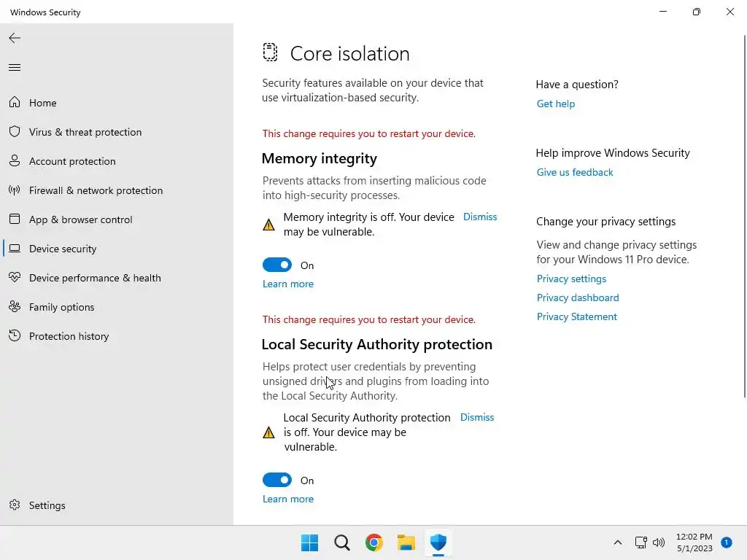Launch Google Chrome from taskbar

(x=374, y=542)
